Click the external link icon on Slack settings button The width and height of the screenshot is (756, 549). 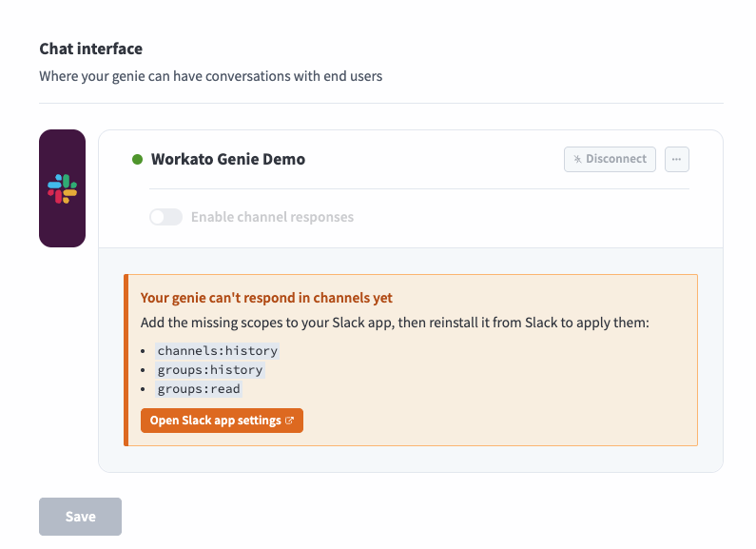coord(289,421)
